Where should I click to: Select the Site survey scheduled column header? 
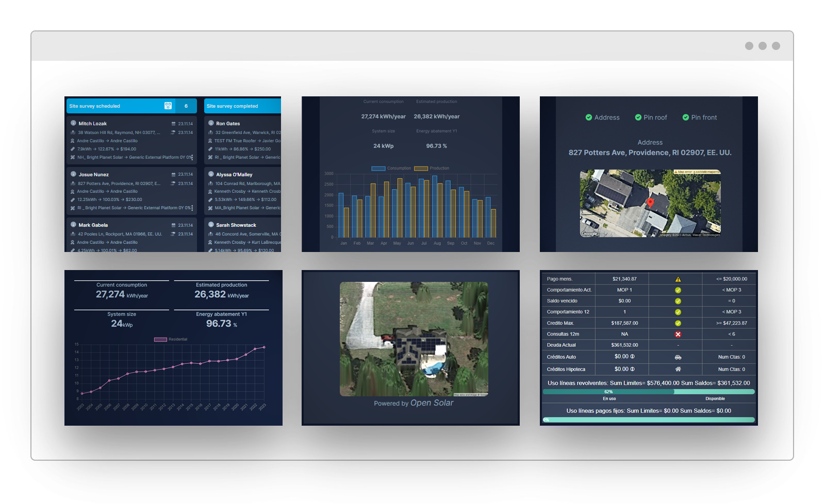113,106
